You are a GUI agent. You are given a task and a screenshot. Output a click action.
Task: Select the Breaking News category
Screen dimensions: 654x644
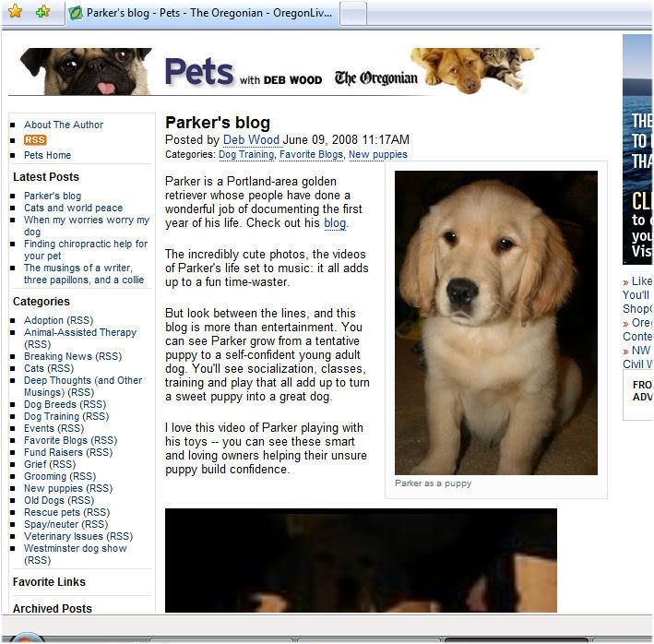[57, 356]
